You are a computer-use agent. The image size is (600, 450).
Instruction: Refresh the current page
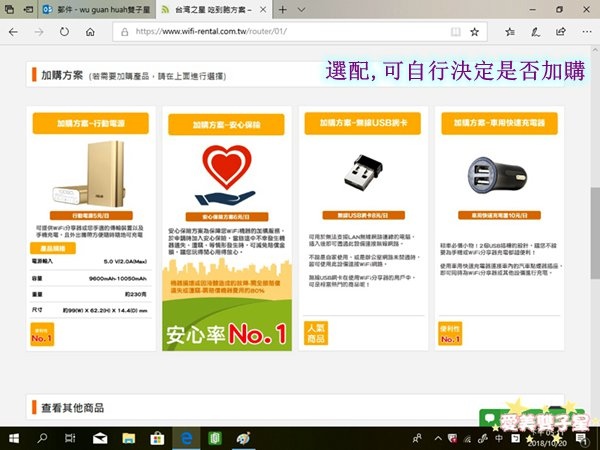click(64, 32)
